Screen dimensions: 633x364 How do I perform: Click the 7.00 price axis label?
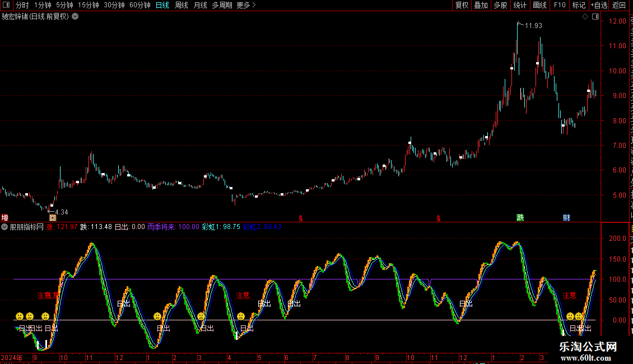point(619,146)
